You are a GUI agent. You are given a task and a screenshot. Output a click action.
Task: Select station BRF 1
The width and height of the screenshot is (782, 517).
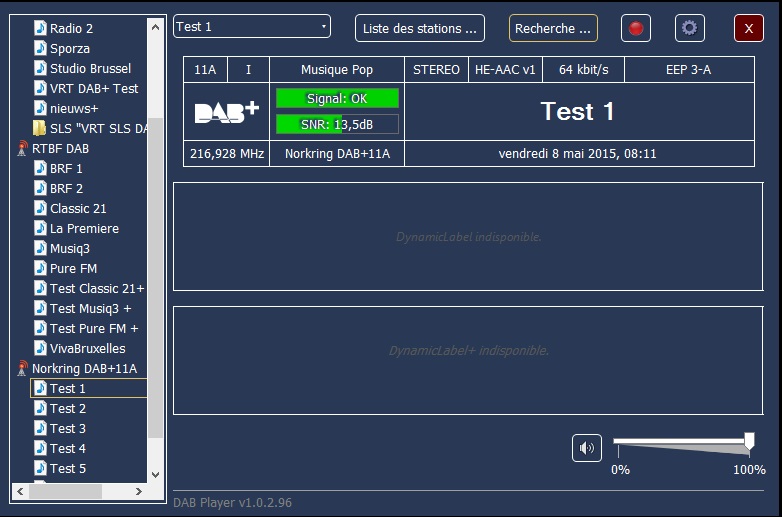click(x=65, y=169)
